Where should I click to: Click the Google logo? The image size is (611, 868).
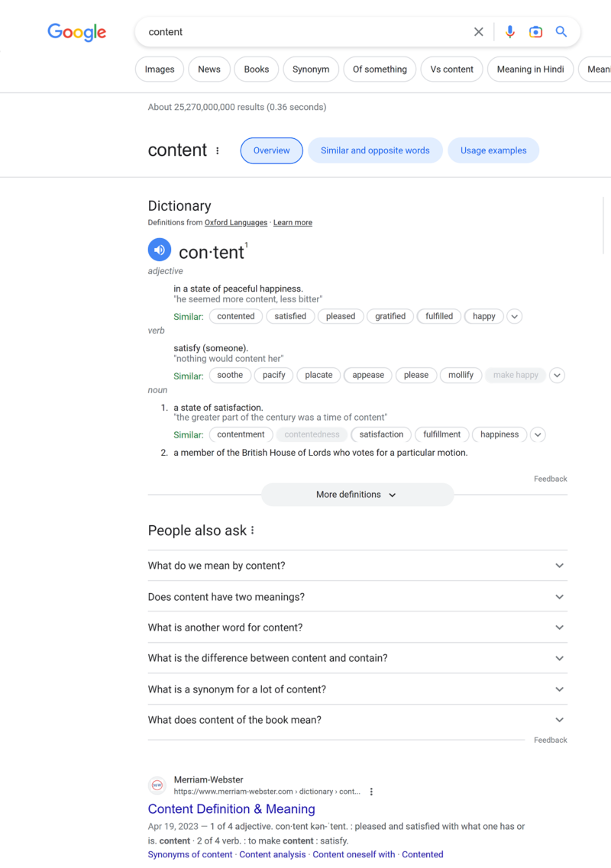pos(76,32)
